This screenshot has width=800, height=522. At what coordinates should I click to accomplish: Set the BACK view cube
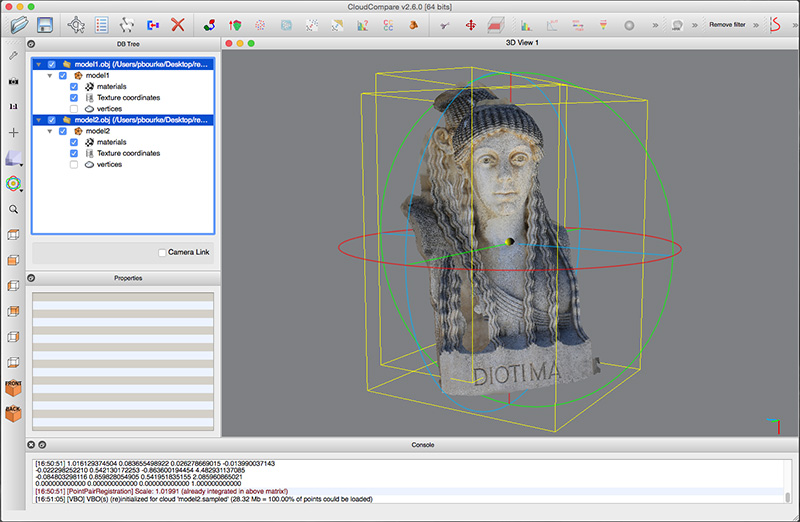(14, 413)
